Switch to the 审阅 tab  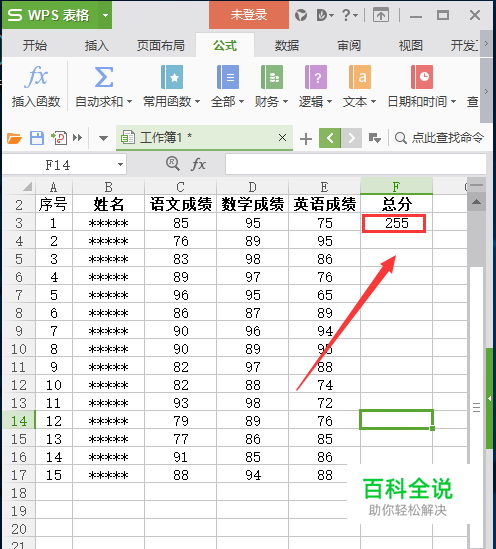(x=349, y=46)
